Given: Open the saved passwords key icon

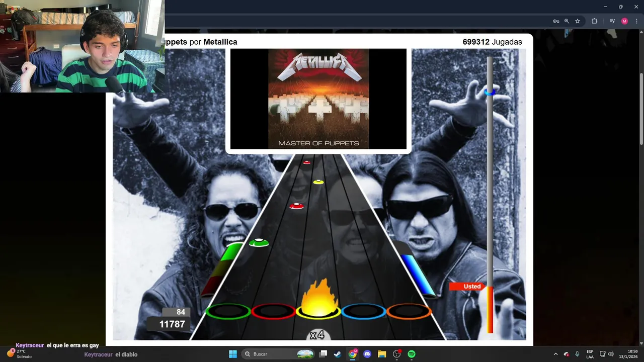Looking at the screenshot, I should 556,21.
